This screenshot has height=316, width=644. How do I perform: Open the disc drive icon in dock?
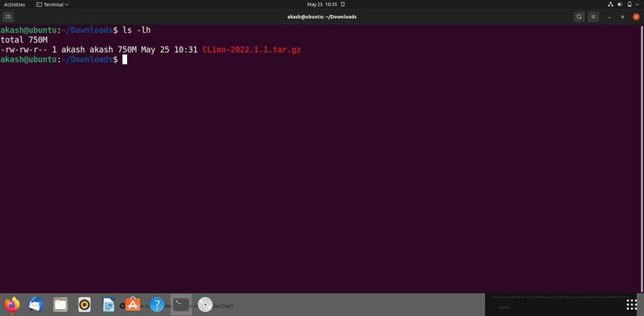click(x=205, y=305)
